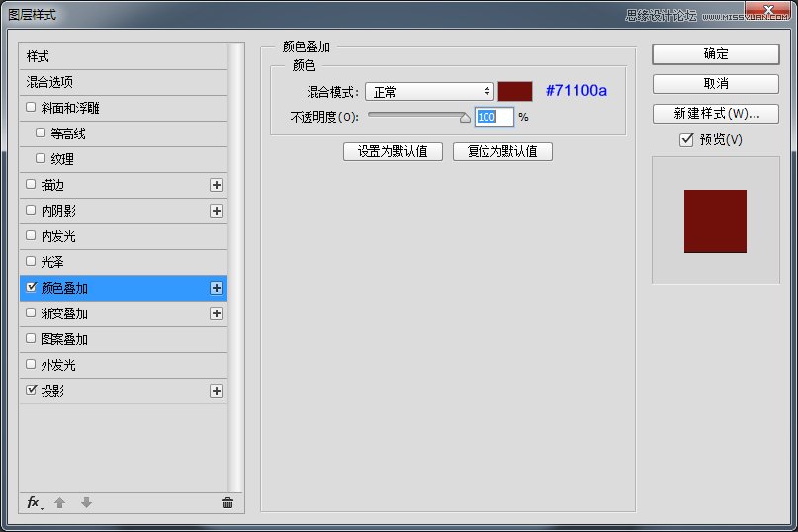Enable the 内阴影 checkbox
The height and width of the screenshot is (532, 798).
coord(31,210)
